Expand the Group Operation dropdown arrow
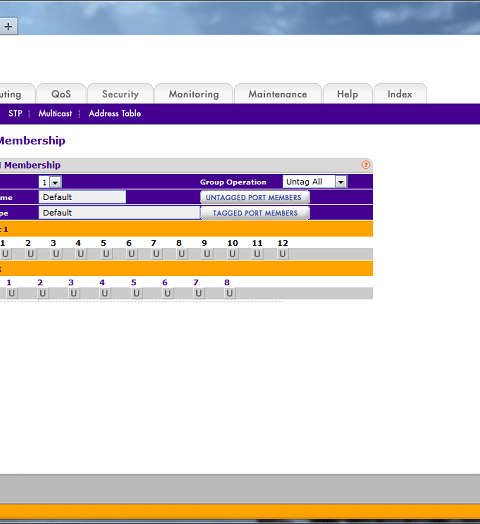Viewport: 480px width, 524px height. pos(341,182)
